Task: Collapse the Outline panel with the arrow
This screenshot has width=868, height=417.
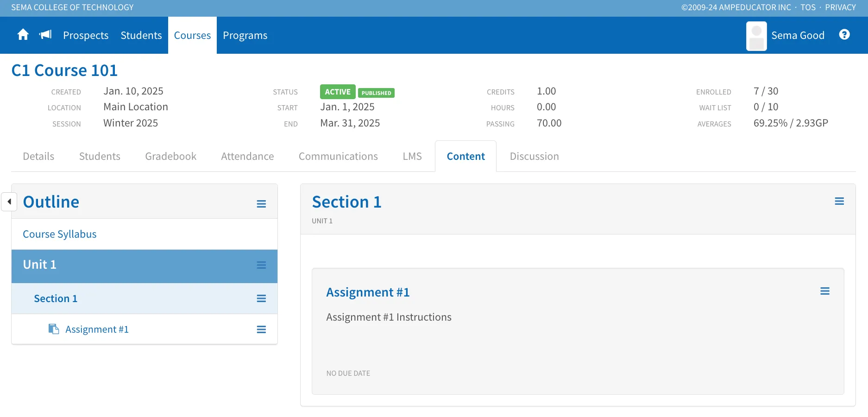Action: (9, 202)
